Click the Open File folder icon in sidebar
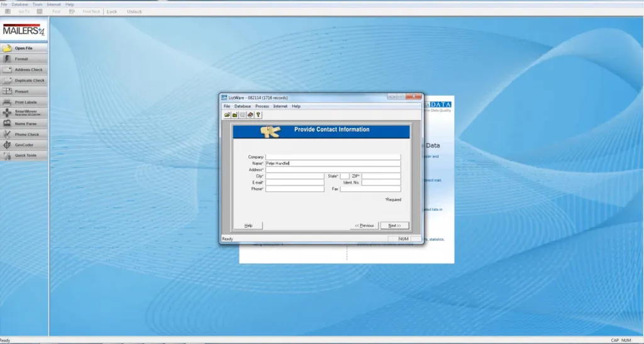Screen dimensions: 644x344 click(7, 48)
